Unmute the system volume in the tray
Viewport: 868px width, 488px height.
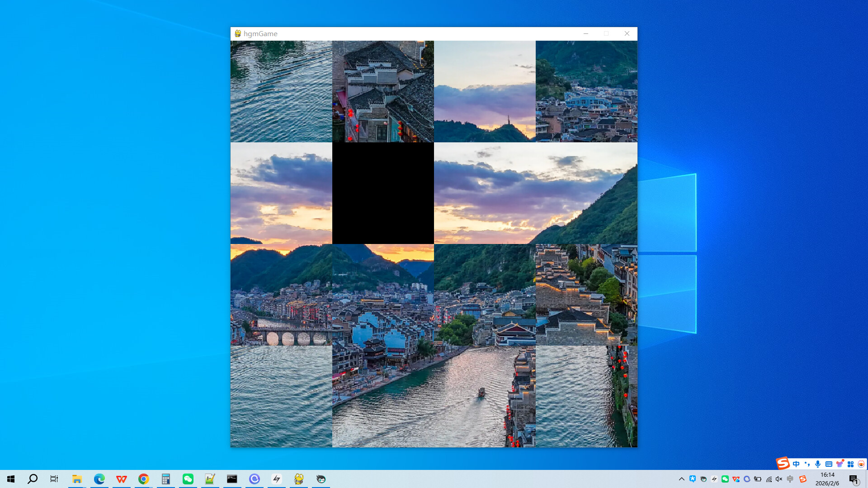[x=779, y=480]
